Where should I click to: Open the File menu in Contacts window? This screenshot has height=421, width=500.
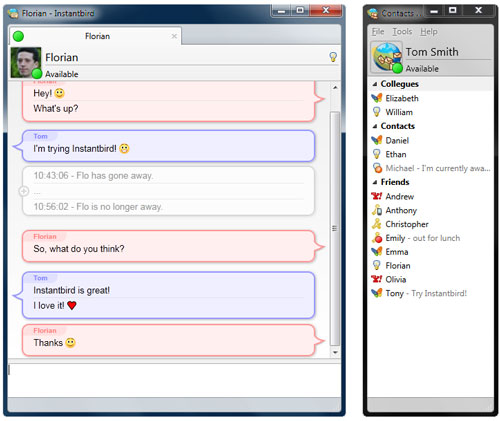point(378,32)
